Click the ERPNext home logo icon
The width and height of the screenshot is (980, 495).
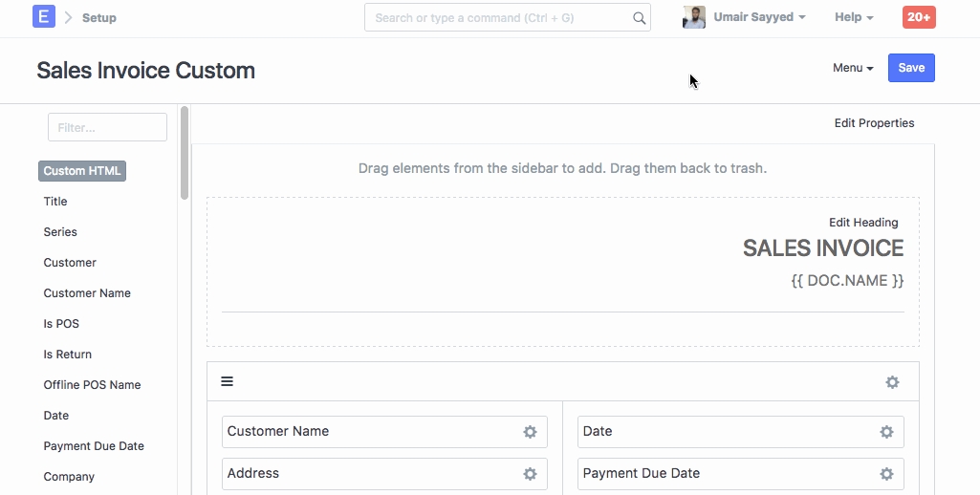[43, 17]
